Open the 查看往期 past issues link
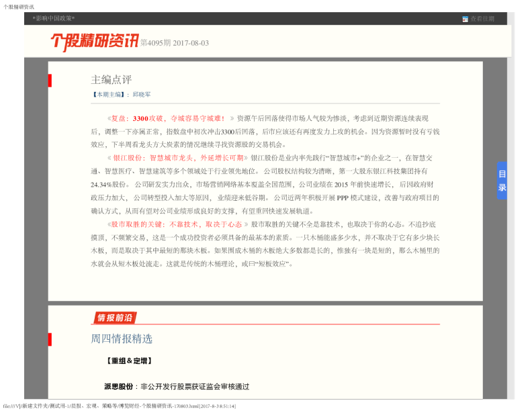Screen dimensions: 532x411 tap(482, 19)
